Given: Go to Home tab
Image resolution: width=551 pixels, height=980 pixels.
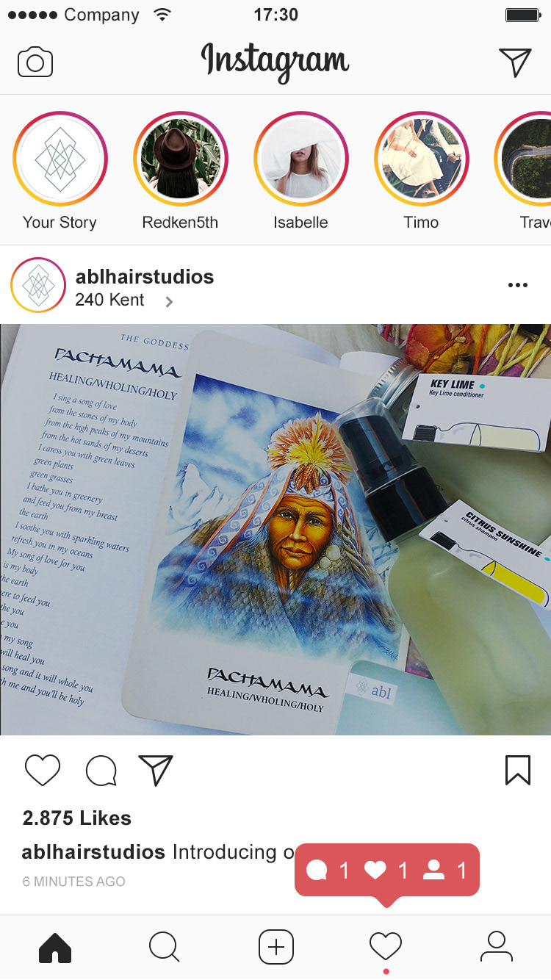Looking at the screenshot, I should coord(55,947).
